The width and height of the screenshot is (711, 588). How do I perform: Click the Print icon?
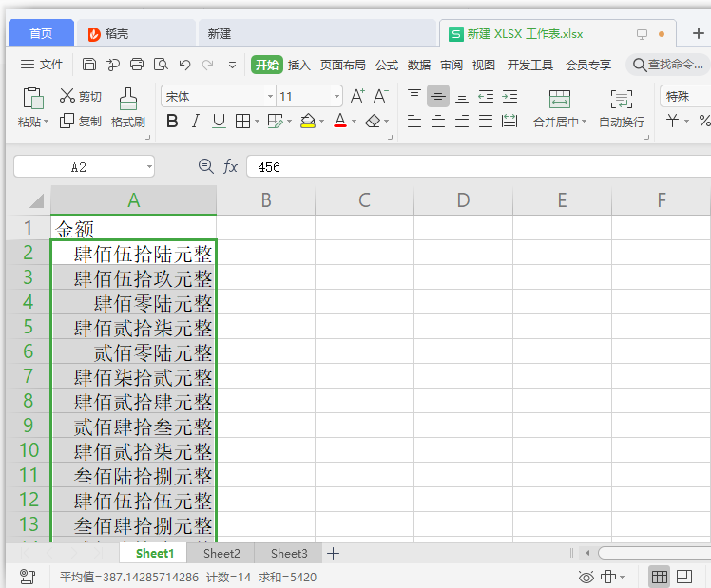click(x=137, y=65)
